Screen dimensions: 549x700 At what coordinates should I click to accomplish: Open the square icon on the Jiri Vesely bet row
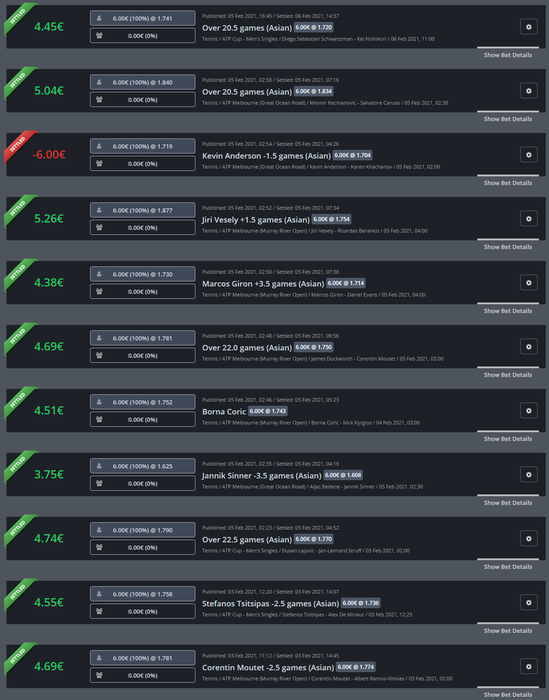528,219
